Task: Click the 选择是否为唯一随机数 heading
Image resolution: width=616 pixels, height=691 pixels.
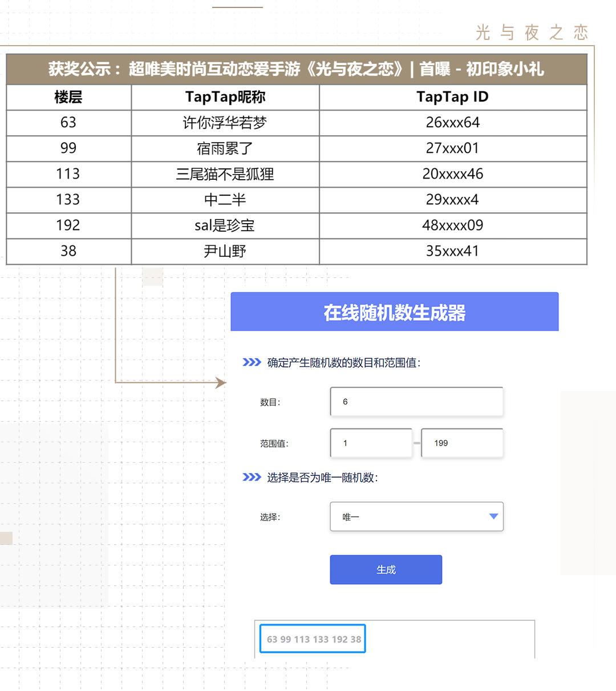Action: tap(322, 478)
